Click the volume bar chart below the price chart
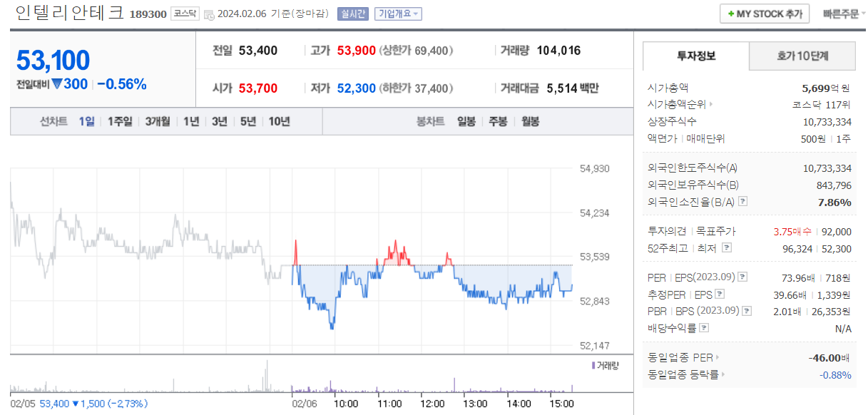 click(x=292, y=376)
